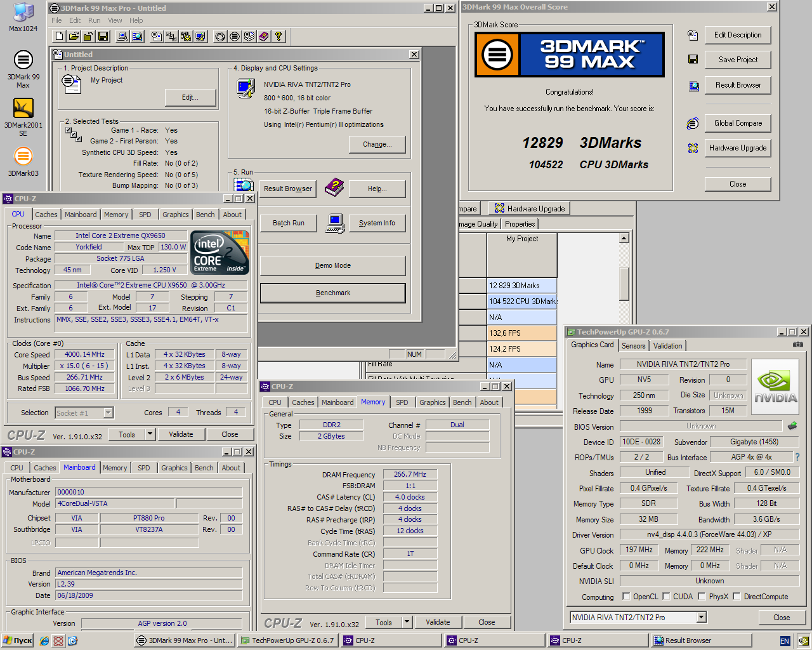
Task: Click the purple book icon beside Help button
Action: (334, 187)
